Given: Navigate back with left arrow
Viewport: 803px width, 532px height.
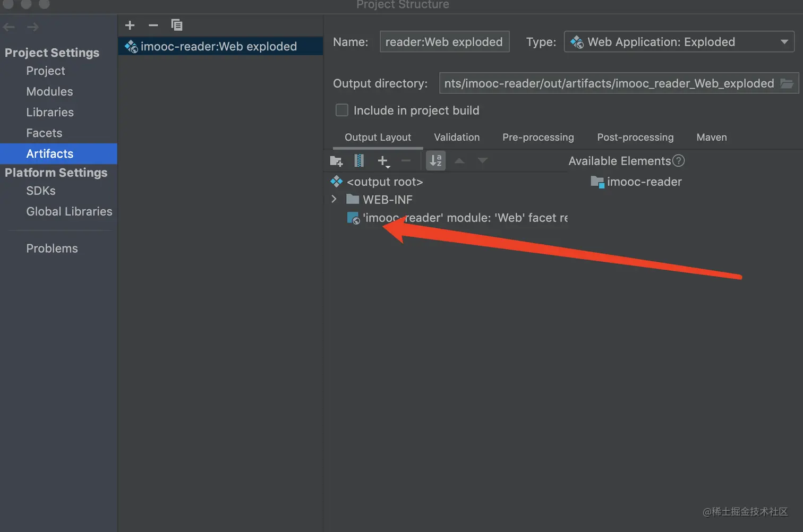Looking at the screenshot, I should [x=9, y=27].
